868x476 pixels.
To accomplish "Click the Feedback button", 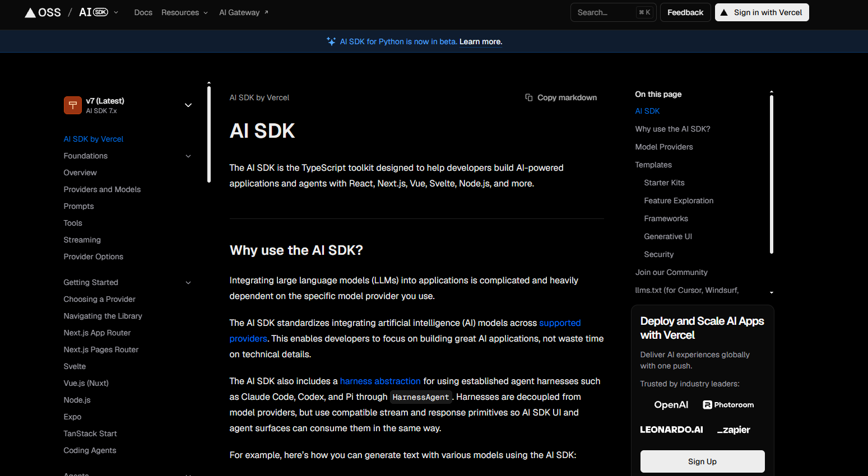I will [685, 12].
